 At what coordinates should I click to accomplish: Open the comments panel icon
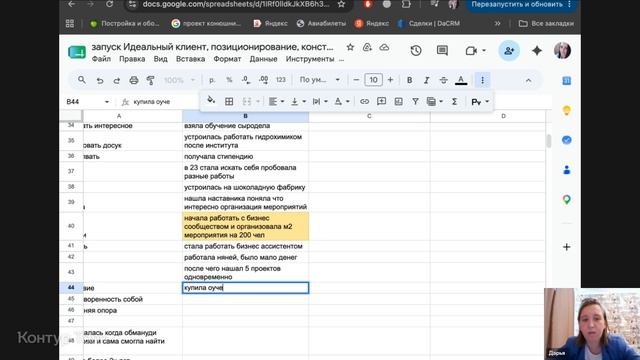(442, 51)
